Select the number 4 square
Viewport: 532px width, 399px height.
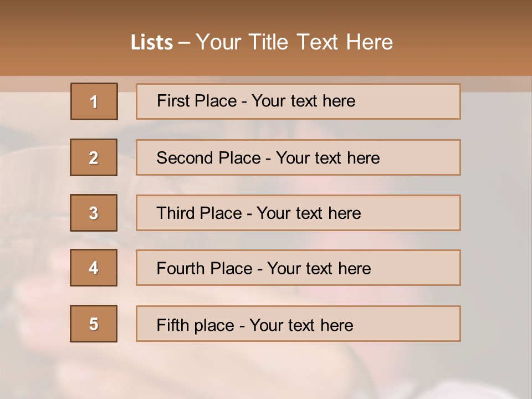pyautogui.click(x=94, y=268)
